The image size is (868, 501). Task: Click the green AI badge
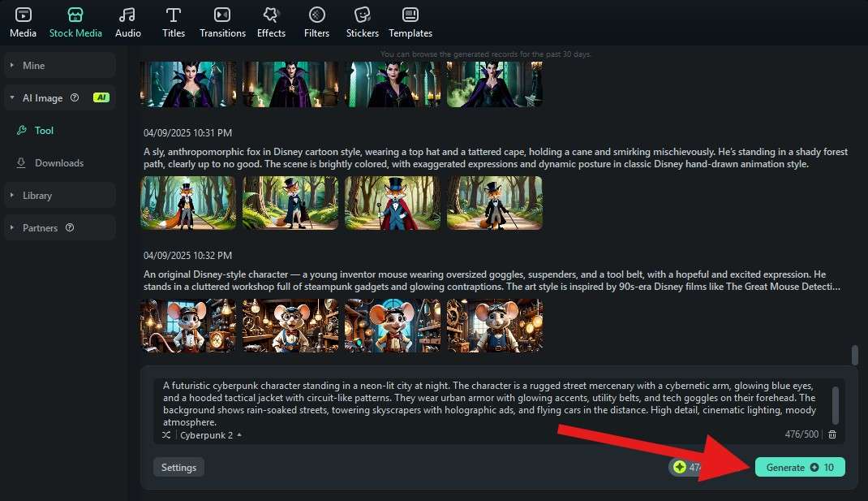101,97
